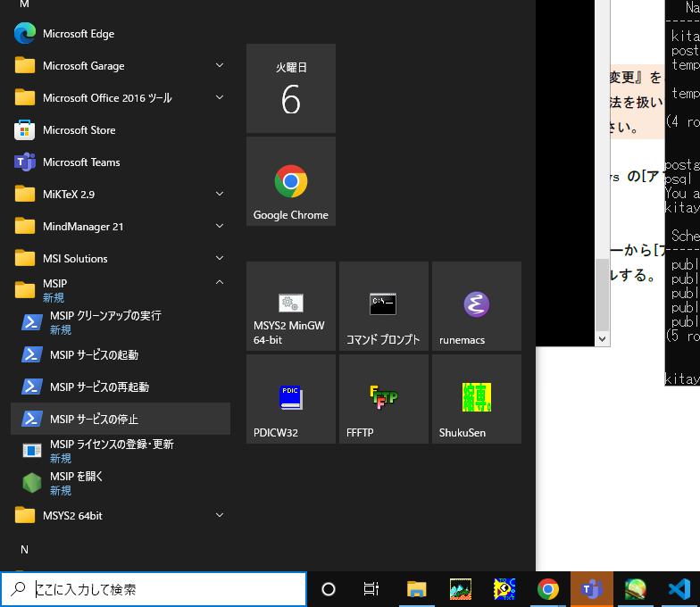Open the コマンド プロンプト tile

(x=383, y=306)
